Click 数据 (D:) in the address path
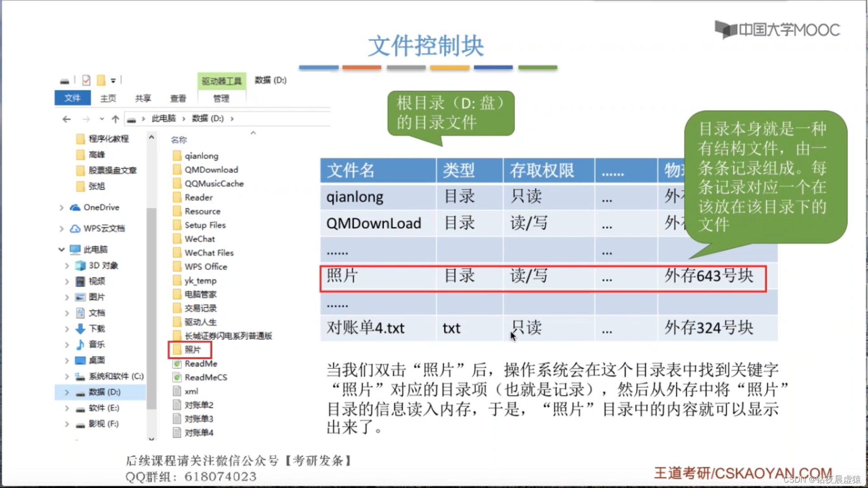868x488 pixels. click(208, 118)
